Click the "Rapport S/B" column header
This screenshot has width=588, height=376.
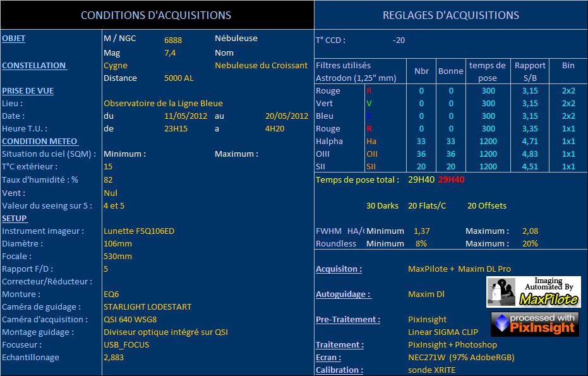(x=530, y=71)
